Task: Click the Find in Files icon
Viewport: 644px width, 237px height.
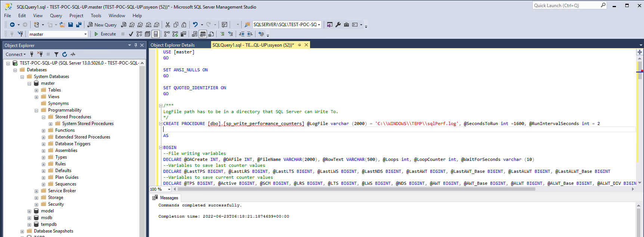Action: (x=247, y=25)
